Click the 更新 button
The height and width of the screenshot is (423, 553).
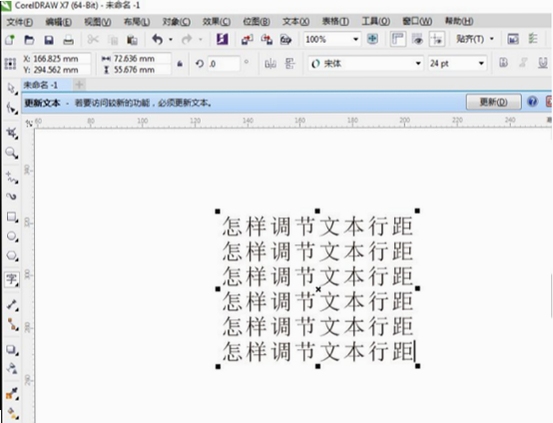493,102
